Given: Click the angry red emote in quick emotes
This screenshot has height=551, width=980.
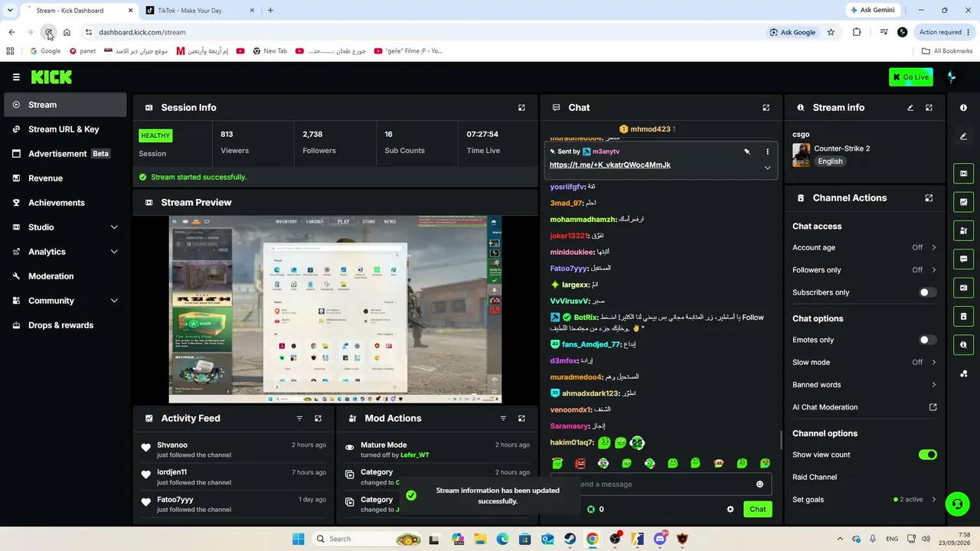Looking at the screenshot, I should click(580, 463).
